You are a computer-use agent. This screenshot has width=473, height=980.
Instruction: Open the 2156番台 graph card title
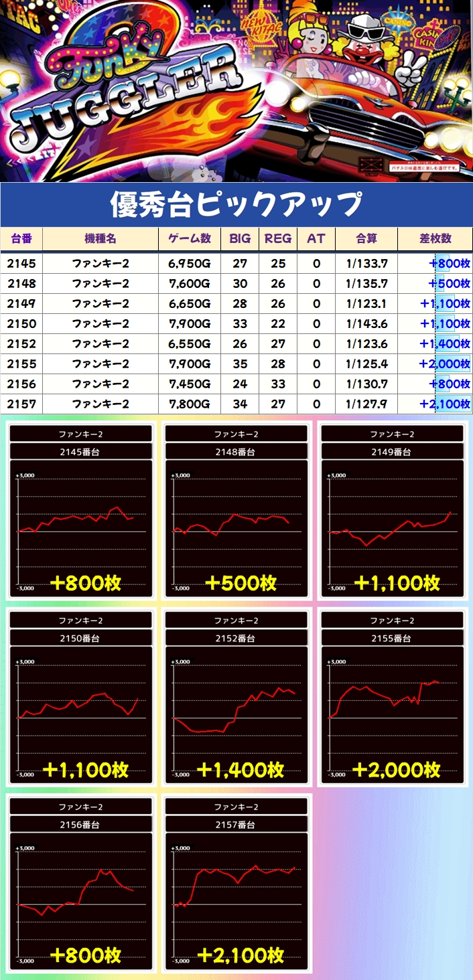coord(80,825)
